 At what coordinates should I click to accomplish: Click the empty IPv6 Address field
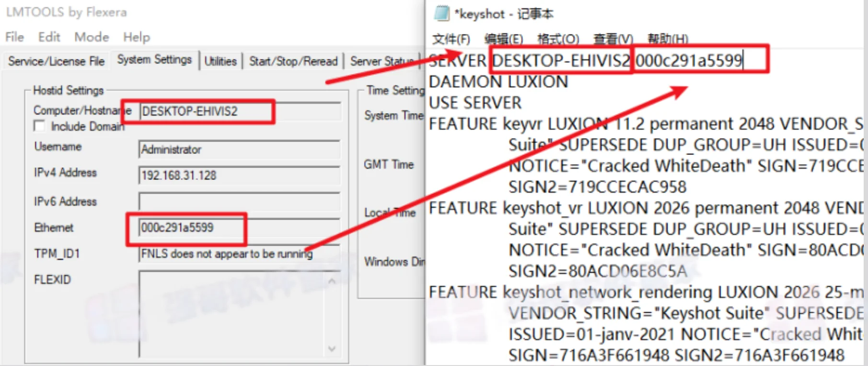240,201
